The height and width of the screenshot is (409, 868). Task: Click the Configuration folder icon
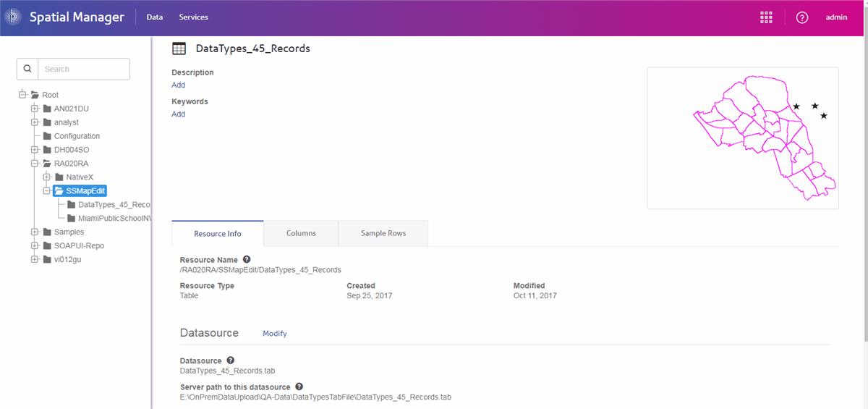(x=47, y=136)
